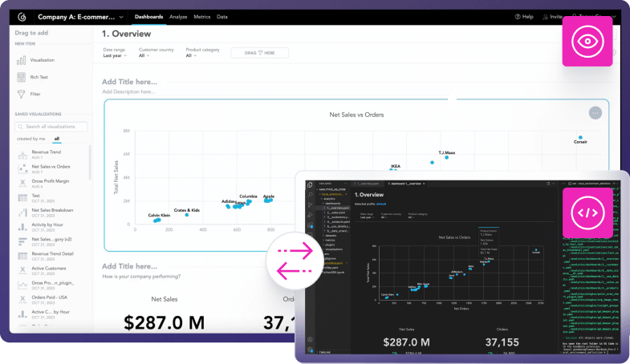Click the 37,155 Orders value in VS Code preview

tap(502, 342)
